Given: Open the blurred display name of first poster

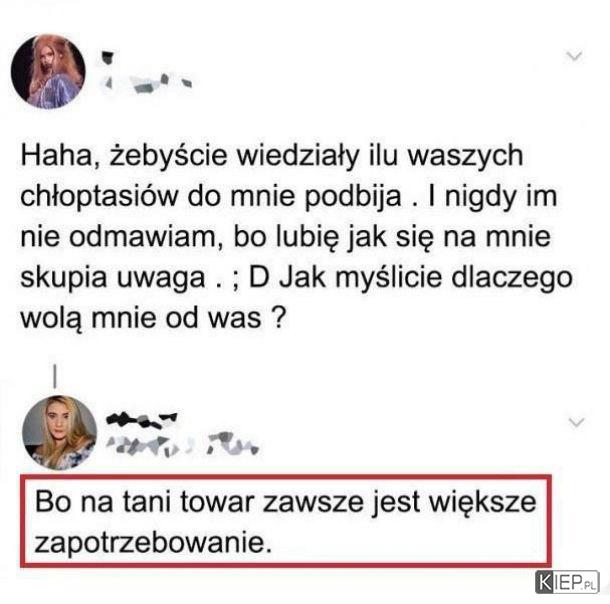Looking at the screenshot, I should tap(108, 58).
